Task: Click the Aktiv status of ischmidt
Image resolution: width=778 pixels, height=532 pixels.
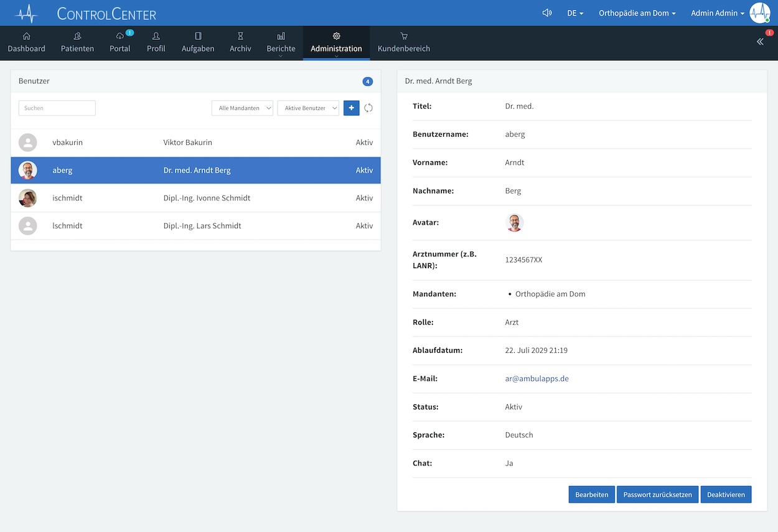Action: tap(364, 198)
